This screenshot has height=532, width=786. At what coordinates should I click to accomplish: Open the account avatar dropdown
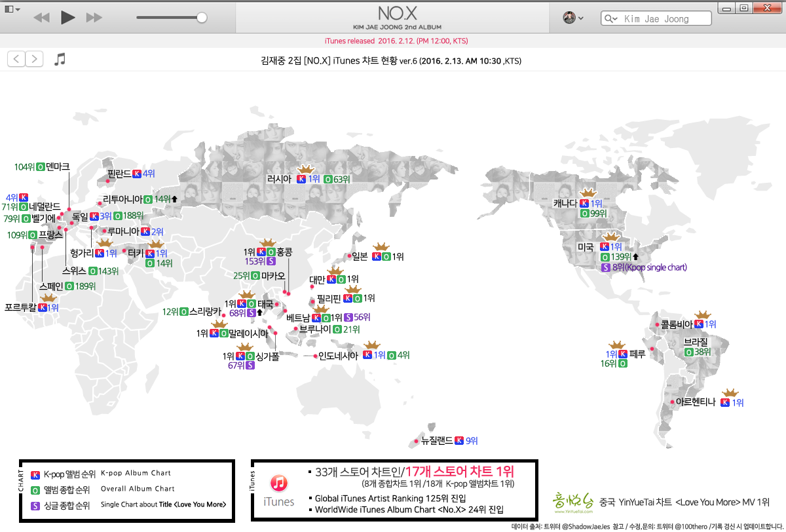coord(573,18)
